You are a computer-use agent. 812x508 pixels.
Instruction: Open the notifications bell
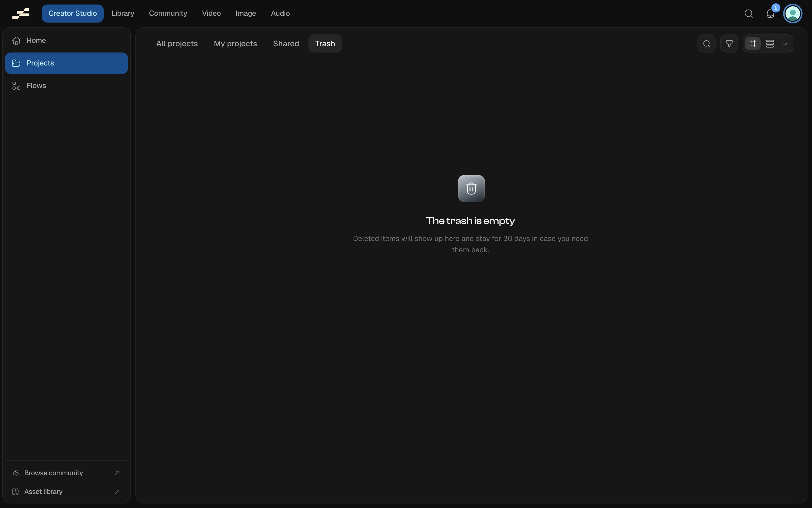pyautogui.click(x=770, y=14)
